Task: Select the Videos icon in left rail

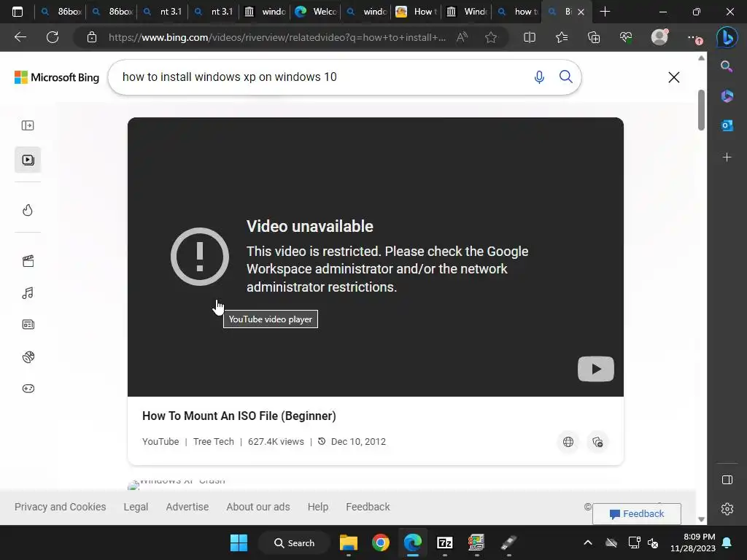Action: (28, 160)
